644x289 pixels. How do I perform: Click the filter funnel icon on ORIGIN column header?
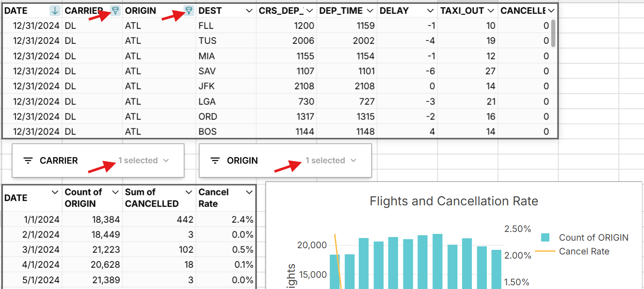pyautogui.click(x=188, y=10)
